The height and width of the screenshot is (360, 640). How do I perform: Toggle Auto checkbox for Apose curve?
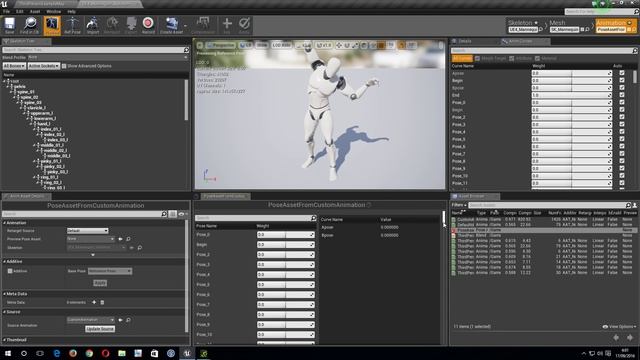tap(622, 73)
